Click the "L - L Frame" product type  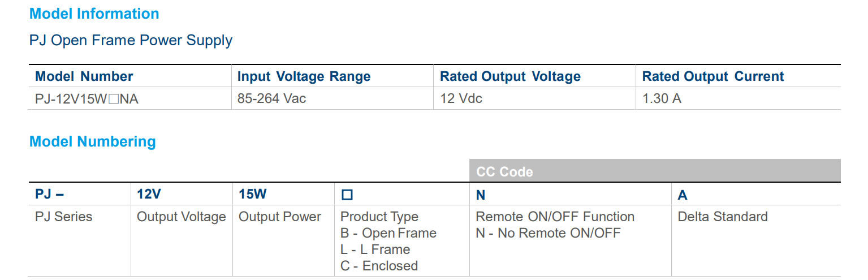pyautogui.click(x=375, y=249)
